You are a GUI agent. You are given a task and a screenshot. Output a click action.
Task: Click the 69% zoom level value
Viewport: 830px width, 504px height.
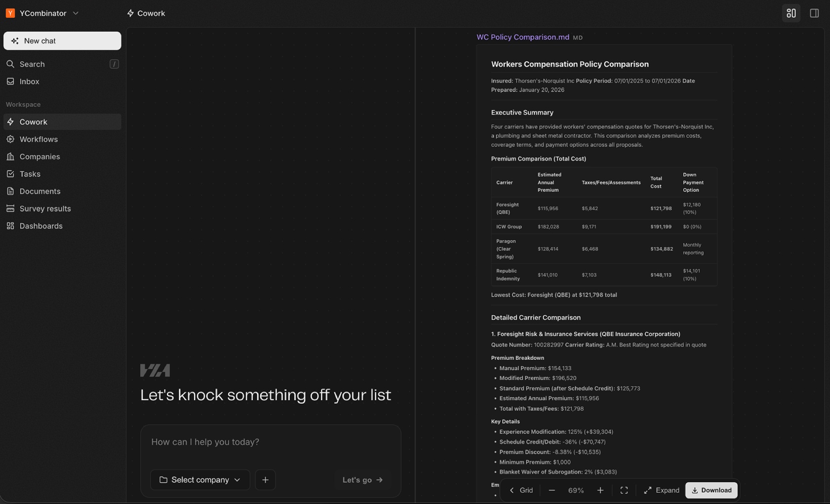click(576, 490)
